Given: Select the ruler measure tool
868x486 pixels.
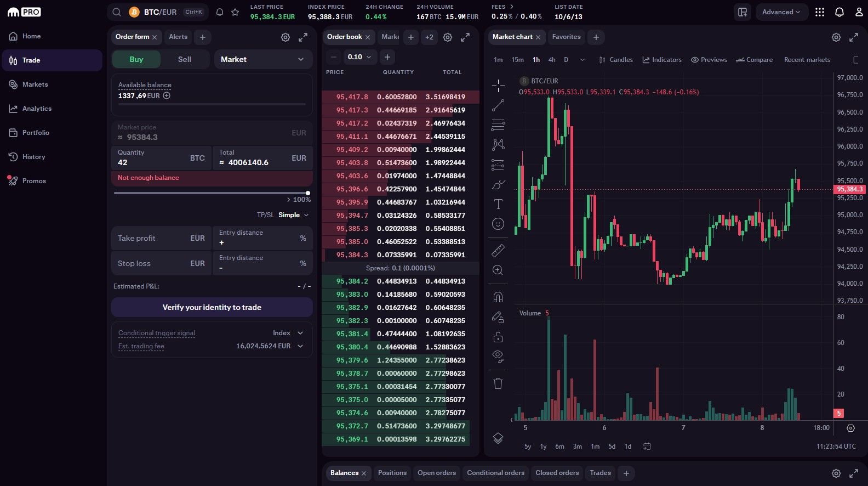Looking at the screenshot, I should 498,251.
